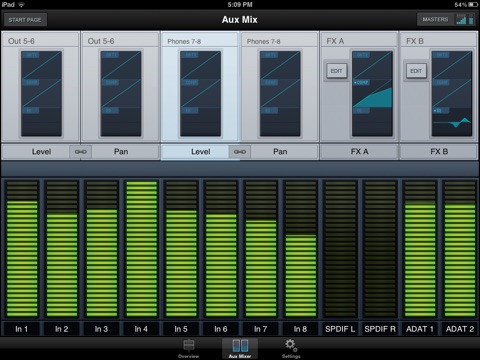Toggle the Phones 7-8 stereo link icon
This screenshot has width=480, height=360.
[240, 152]
